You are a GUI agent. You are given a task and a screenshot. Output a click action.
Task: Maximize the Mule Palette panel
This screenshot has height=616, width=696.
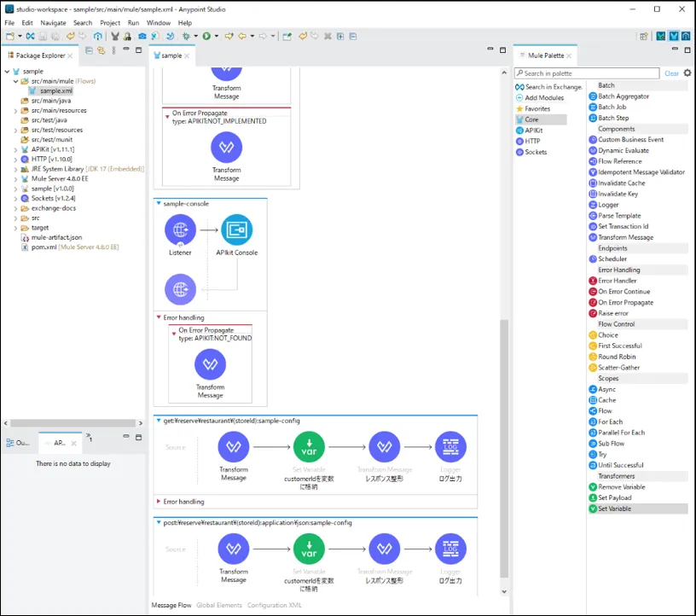tap(687, 49)
